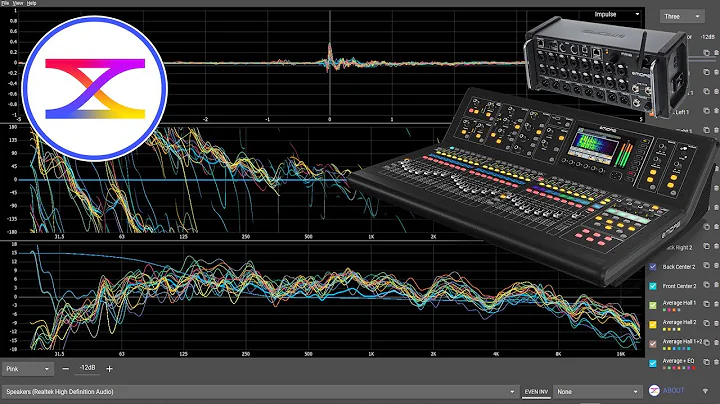Toggle the Average Hall 1 checkbox
Screen dimensions: 720x404
point(652,305)
